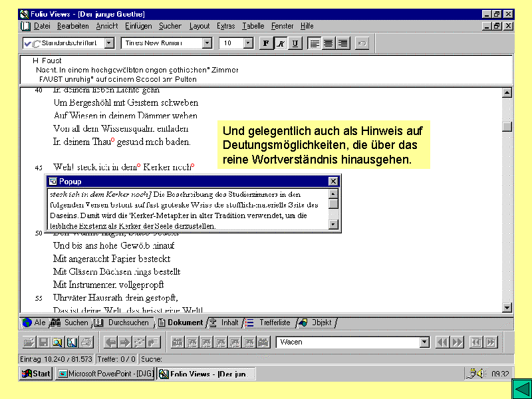Click the save disk icon
The height and width of the screenshot is (399, 532).
click(x=43, y=342)
